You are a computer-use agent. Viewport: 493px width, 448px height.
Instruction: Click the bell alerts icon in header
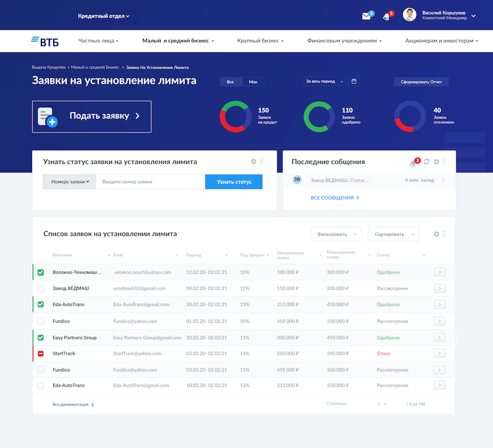[387, 16]
